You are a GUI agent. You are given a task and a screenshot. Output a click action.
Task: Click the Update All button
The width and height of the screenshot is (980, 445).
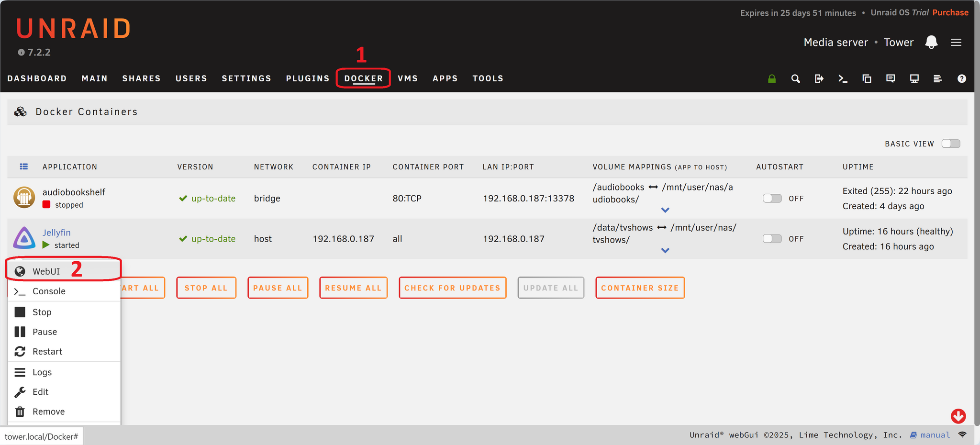551,288
